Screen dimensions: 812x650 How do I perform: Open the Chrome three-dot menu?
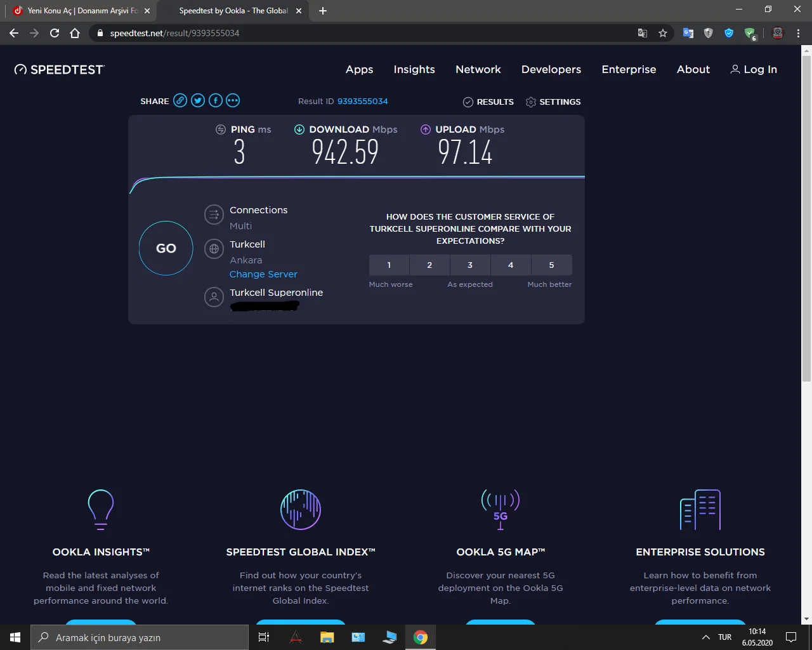(x=799, y=33)
